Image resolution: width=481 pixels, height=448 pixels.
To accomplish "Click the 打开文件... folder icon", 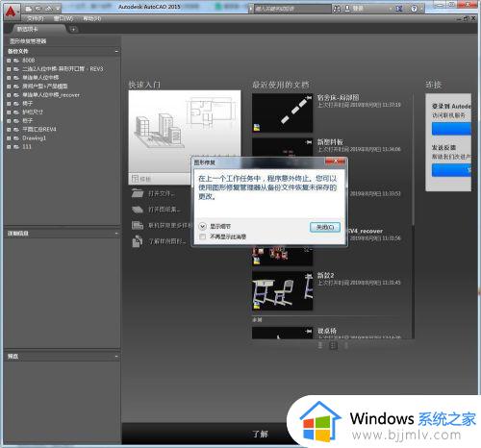I will pyautogui.click(x=138, y=193).
